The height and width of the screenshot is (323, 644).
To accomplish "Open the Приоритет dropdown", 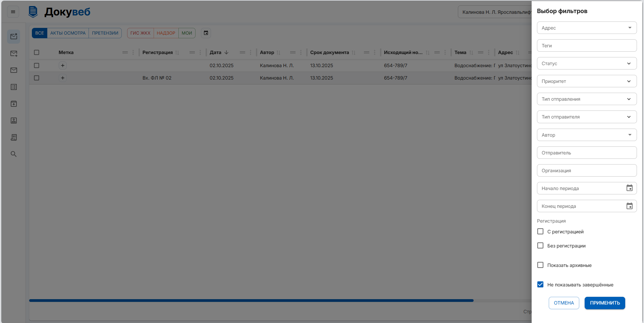I will [x=587, y=81].
